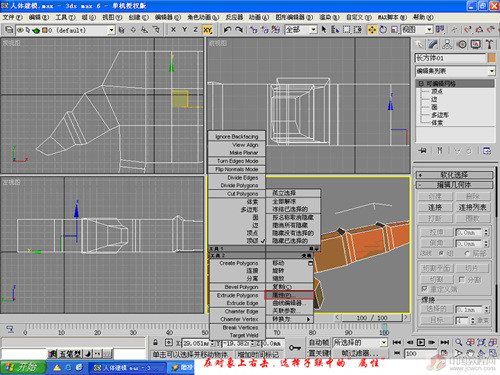Open the layer (default) dropdown
This screenshot has width=500, height=375.
point(112,30)
